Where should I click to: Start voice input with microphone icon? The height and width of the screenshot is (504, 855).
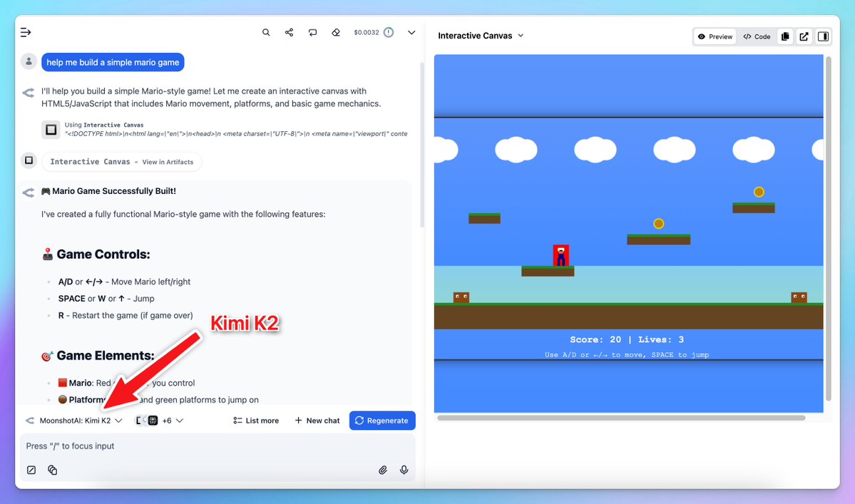404,470
